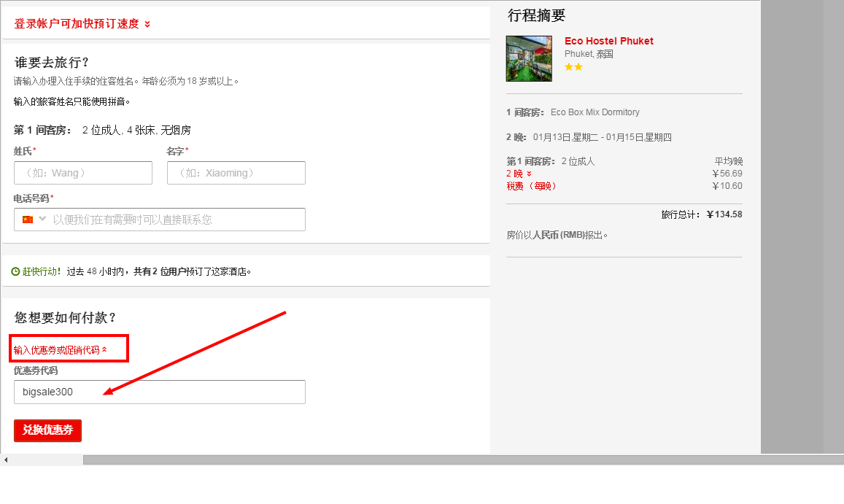Click the 姓氏 surname input field
The height and width of the screenshot is (504, 844).
tap(83, 173)
